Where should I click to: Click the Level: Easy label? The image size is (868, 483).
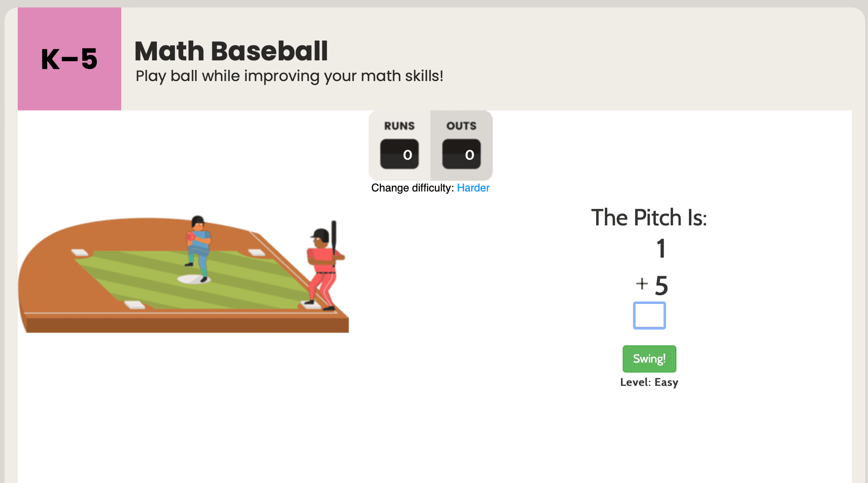coord(649,382)
